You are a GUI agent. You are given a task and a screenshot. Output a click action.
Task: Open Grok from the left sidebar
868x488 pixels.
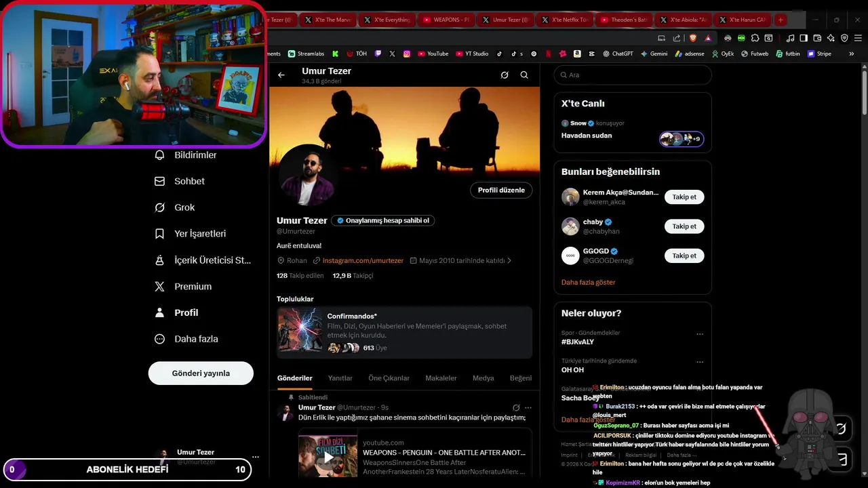tap(174, 207)
